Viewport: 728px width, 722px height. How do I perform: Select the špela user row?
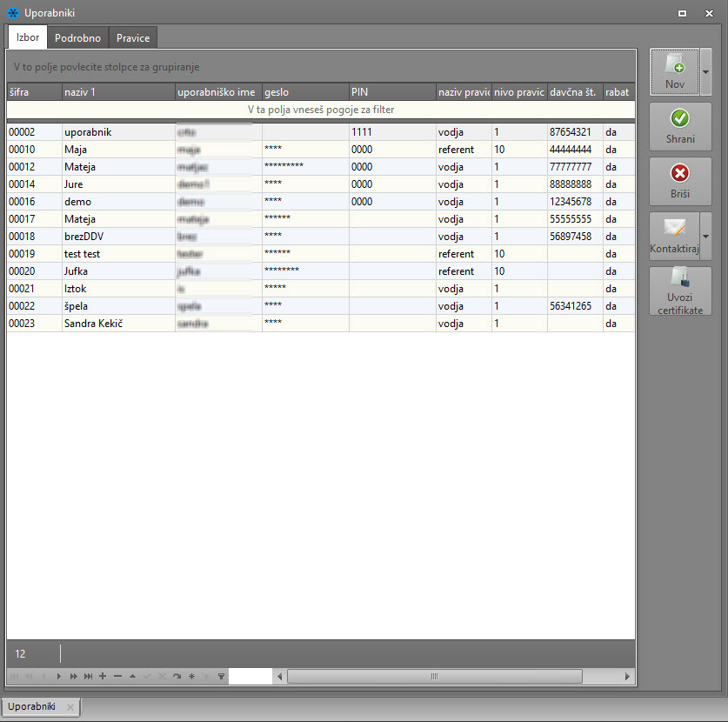point(321,306)
